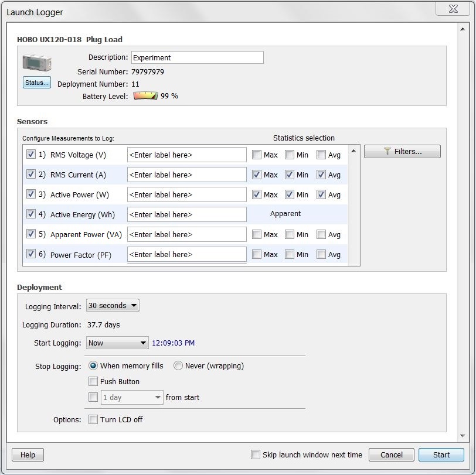Select Never (wrapping) stop option

(178, 366)
